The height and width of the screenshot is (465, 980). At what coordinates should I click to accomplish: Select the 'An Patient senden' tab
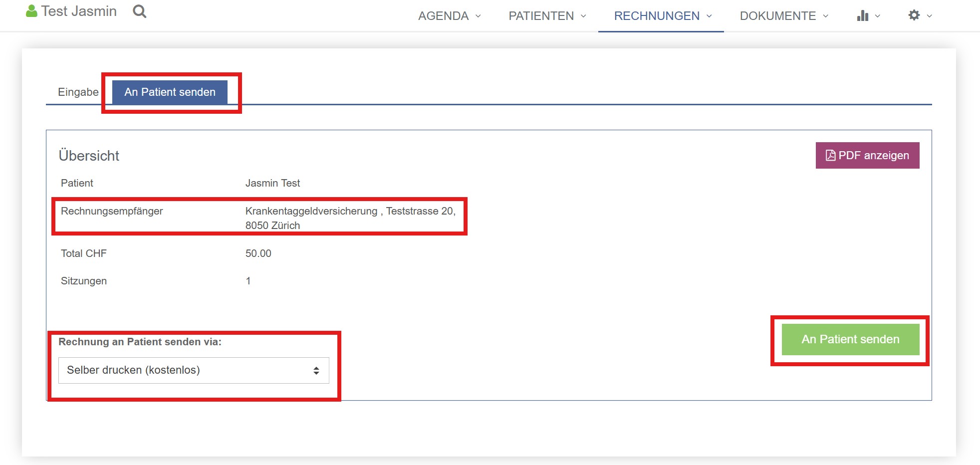170,92
